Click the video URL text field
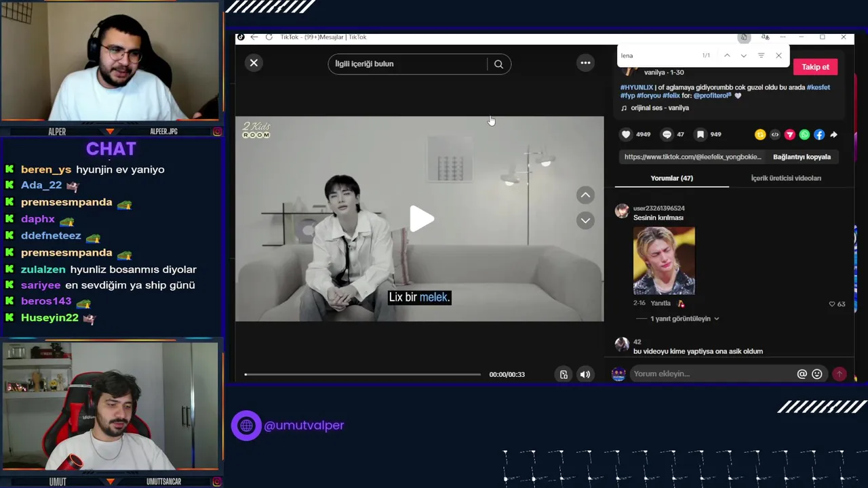Viewport: 868px width, 488px height. (692, 157)
